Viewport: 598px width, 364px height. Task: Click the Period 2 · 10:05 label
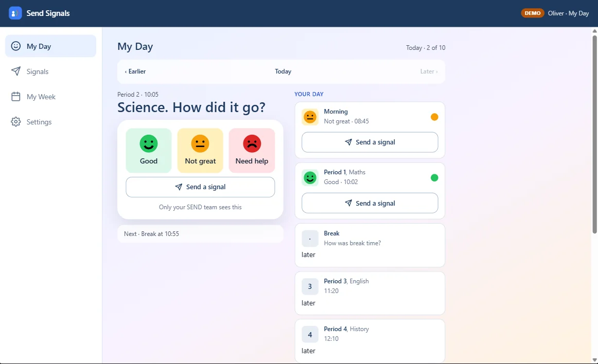[138, 95]
